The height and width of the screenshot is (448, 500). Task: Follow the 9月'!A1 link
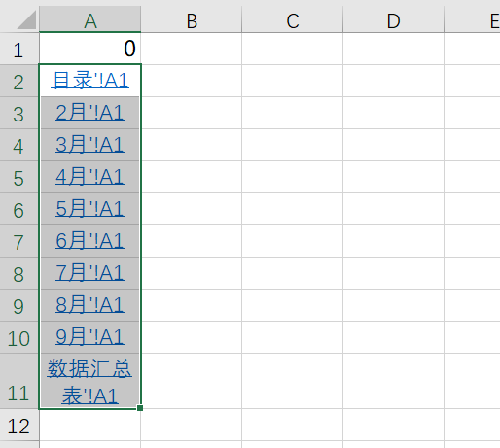pos(89,337)
